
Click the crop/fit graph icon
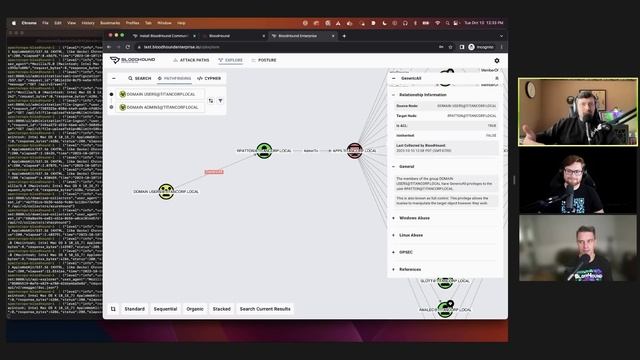pos(113,309)
